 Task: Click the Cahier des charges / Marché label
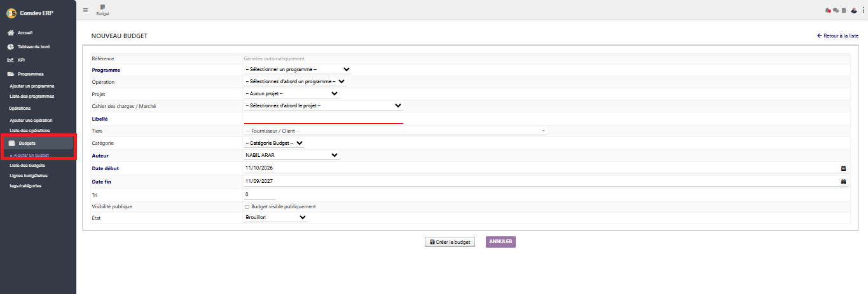tap(124, 106)
